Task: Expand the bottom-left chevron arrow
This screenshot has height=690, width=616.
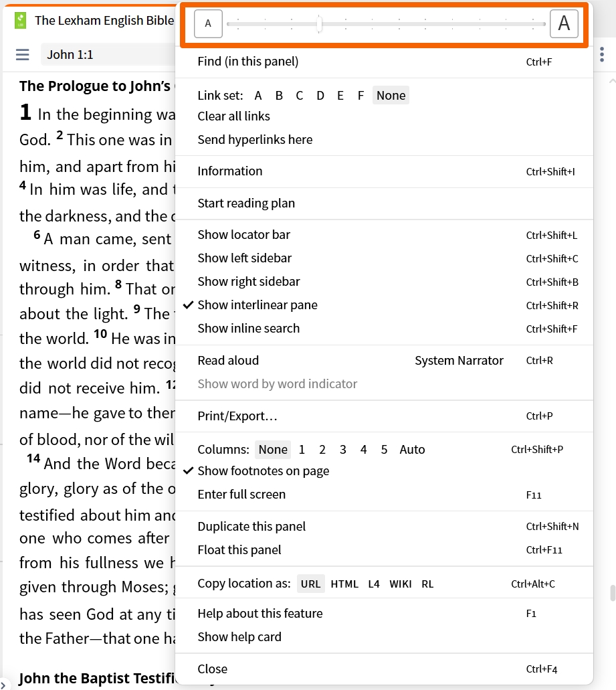Action: pyautogui.click(x=3, y=685)
